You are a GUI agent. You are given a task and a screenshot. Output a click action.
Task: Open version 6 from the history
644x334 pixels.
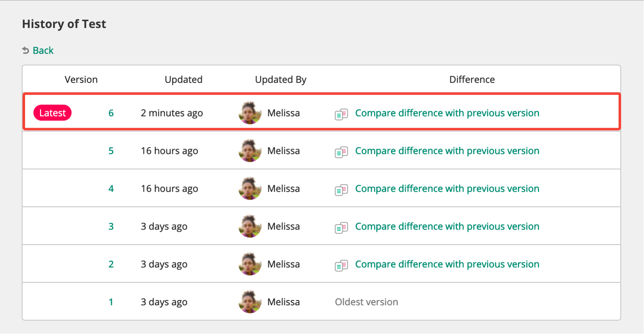111,113
